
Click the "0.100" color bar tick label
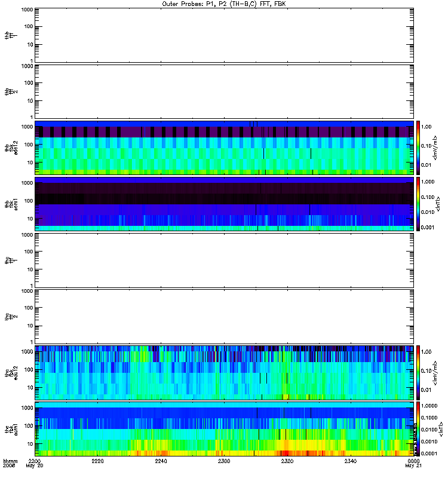click(428, 197)
